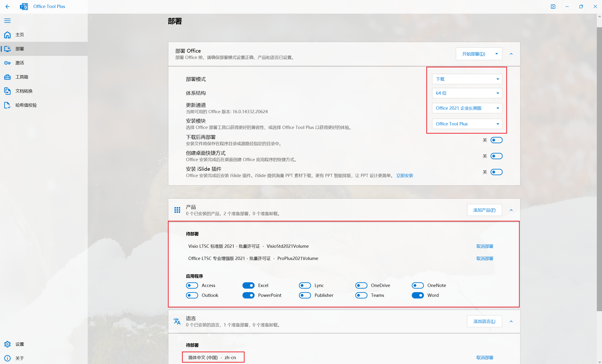602x364 pixels.
Task: Enable the Lync application toggle
Action: pos(305,285)
